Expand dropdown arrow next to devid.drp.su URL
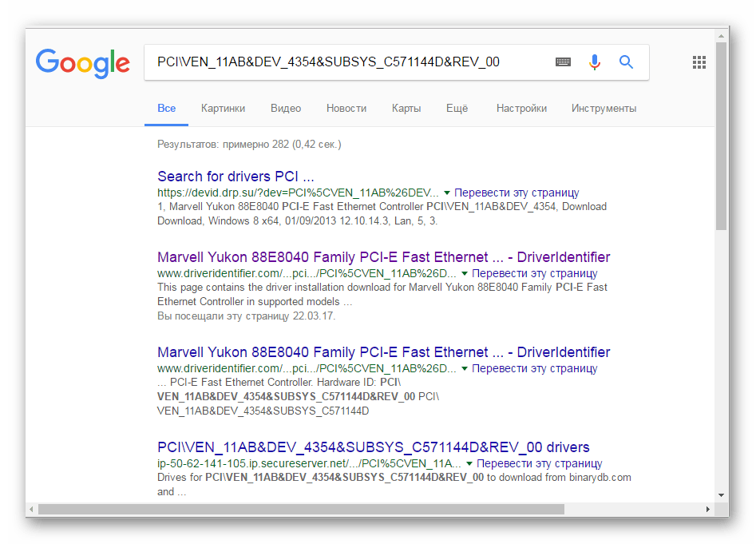 tap(447, 193)
